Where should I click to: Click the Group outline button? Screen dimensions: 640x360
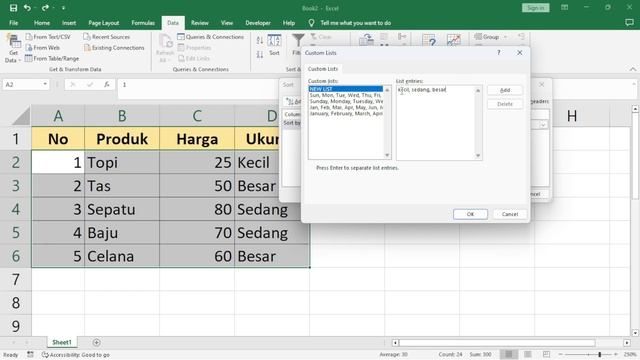click(x=487, y=37)
